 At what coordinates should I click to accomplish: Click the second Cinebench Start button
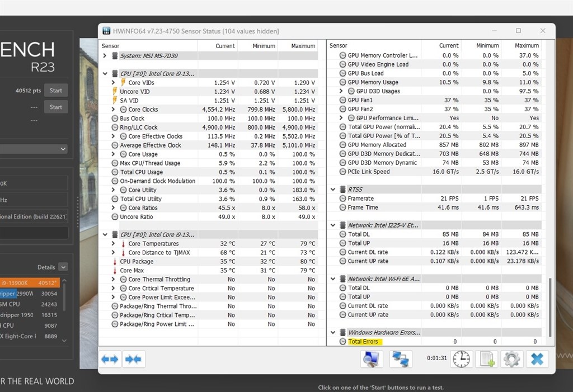56,107
